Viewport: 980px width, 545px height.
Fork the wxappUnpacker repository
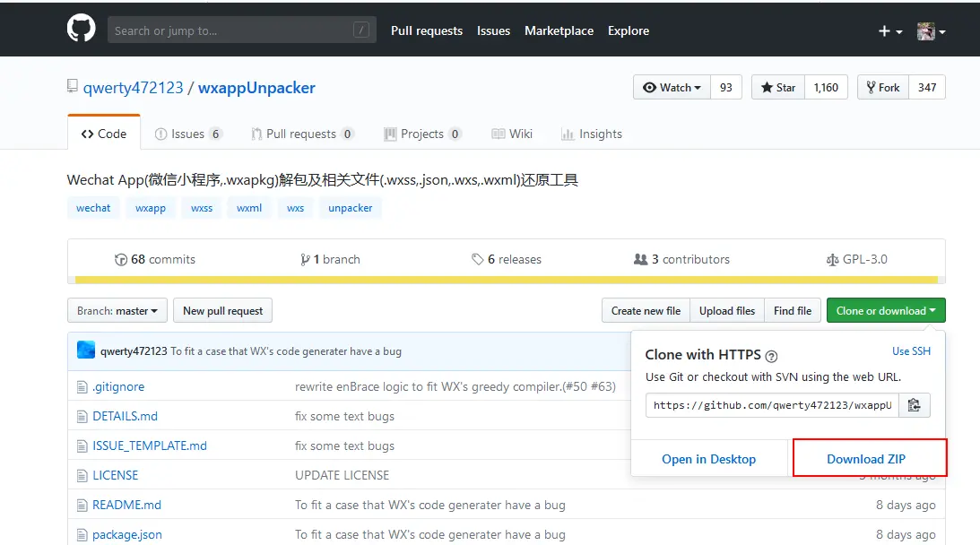coord(882,88)
